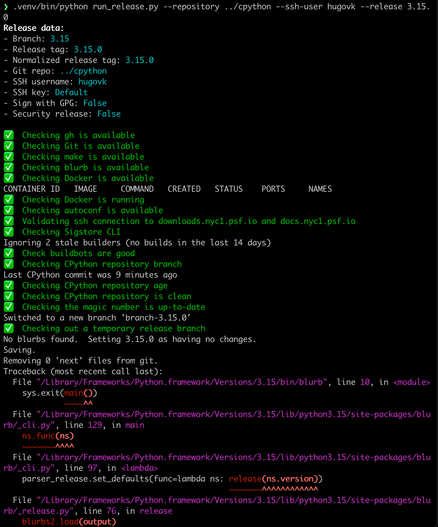Click '<module>' in the traceback

click(x=412, y=382)
